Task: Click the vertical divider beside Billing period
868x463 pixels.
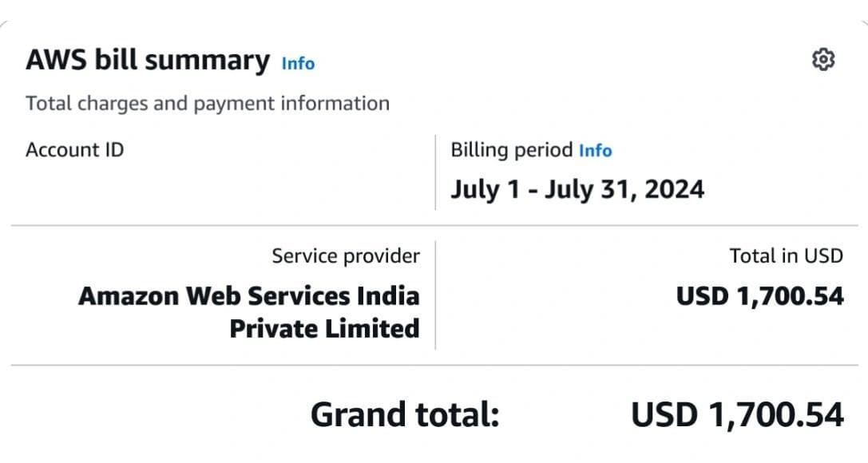Action: (435, 172)
